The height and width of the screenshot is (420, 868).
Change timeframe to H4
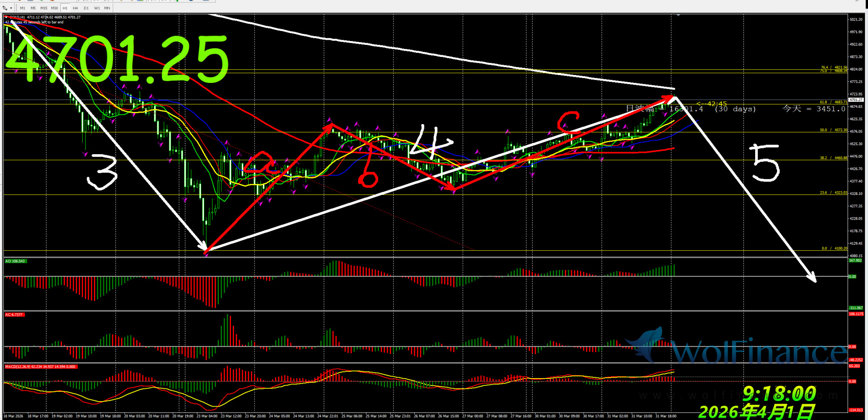tap(75, 8)
